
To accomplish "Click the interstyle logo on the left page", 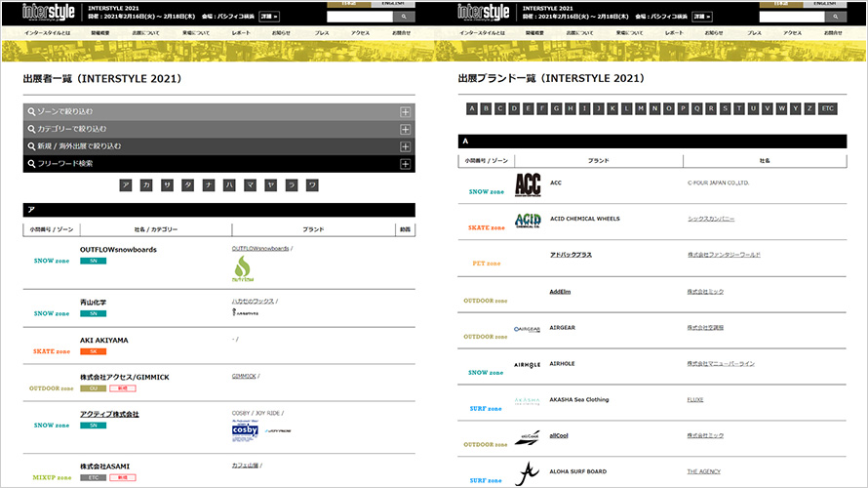I will (48, 12).
